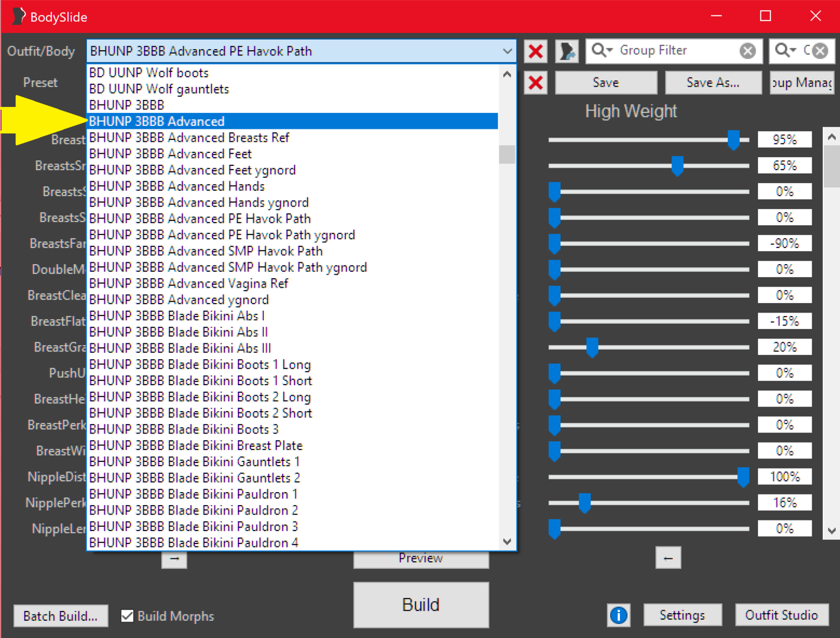Click the slider panel's scroll-down arrow
Screen dimensions: 840x638
pos(832,530)
